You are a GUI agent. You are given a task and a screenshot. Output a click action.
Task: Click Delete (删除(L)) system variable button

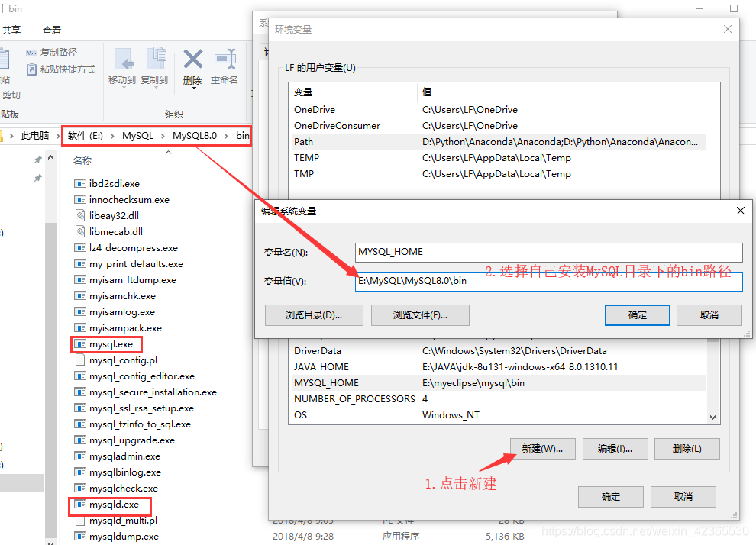[687, 449]
